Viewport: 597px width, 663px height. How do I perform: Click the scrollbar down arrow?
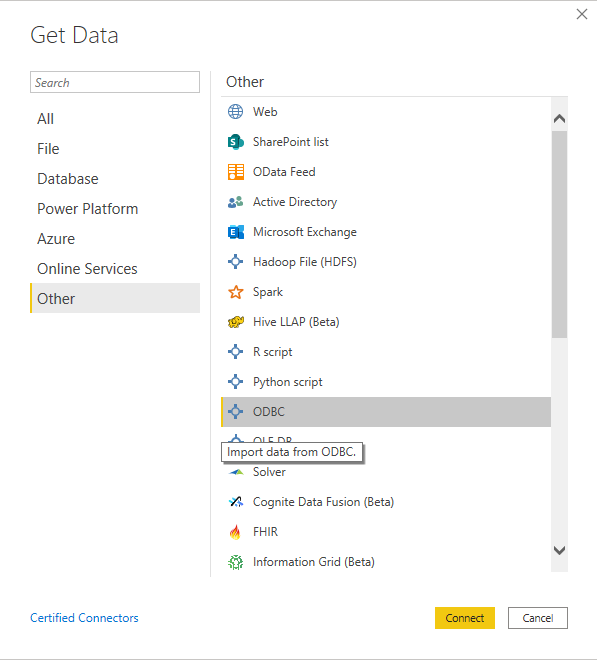tap(559, 550)
